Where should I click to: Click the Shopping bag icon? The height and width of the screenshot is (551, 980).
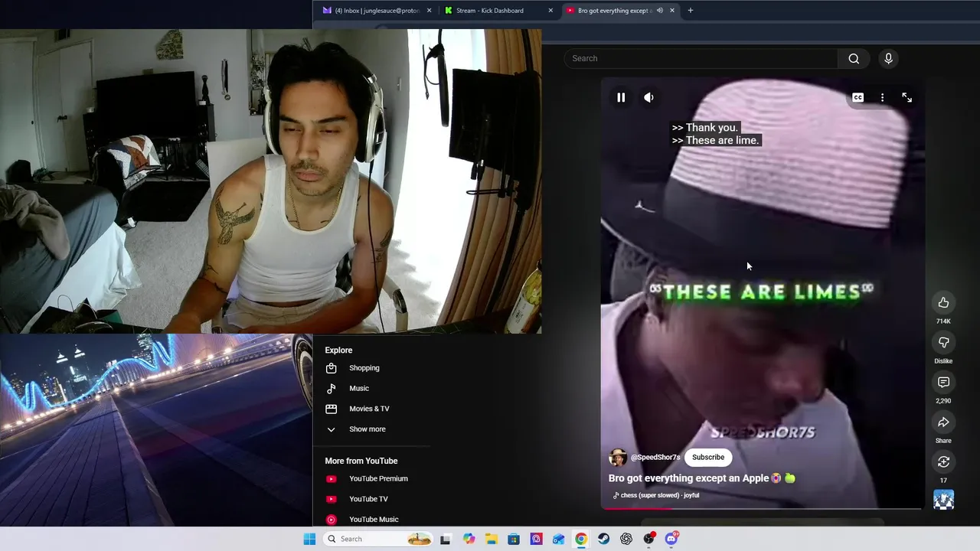(331, 368)
